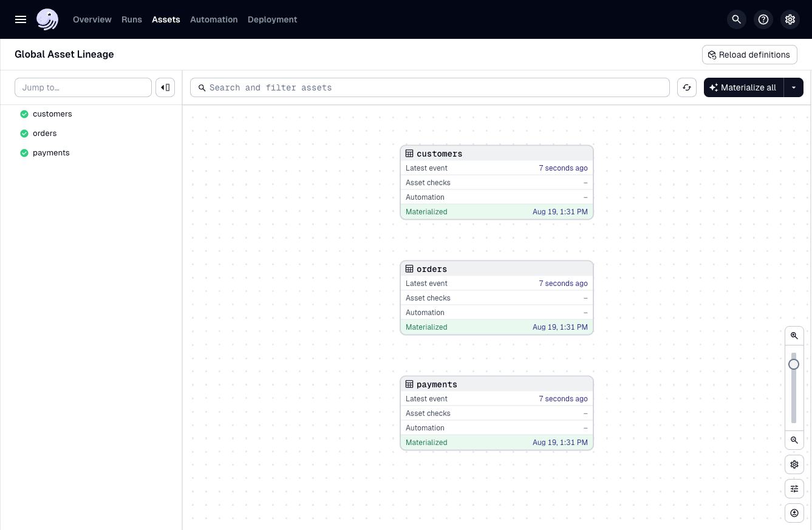Select orders in the sidebar list
Image resolution: width=812 pixels, height=530 pixels.
click(45, 134)
